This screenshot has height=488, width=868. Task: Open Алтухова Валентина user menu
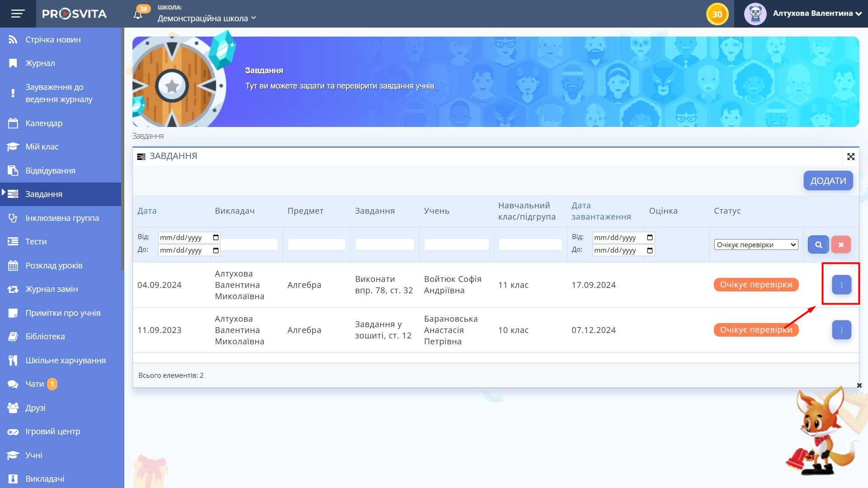[812, 14]
